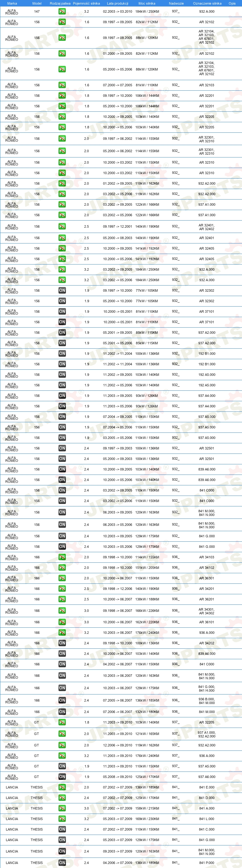Click the PB icon in the 166 3.0 162kW / 220KM row

pos(62,622)
